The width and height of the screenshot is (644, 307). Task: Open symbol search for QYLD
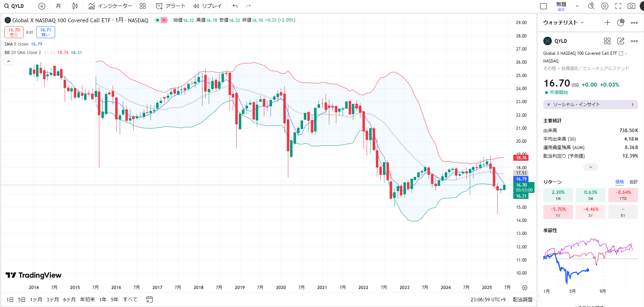pos(14,6)
